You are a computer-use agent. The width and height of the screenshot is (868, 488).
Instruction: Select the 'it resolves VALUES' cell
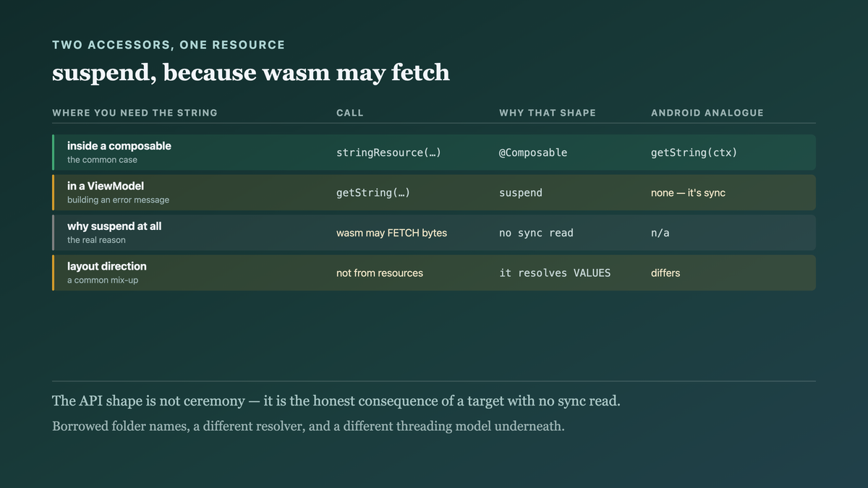click(x=555, y=273)
